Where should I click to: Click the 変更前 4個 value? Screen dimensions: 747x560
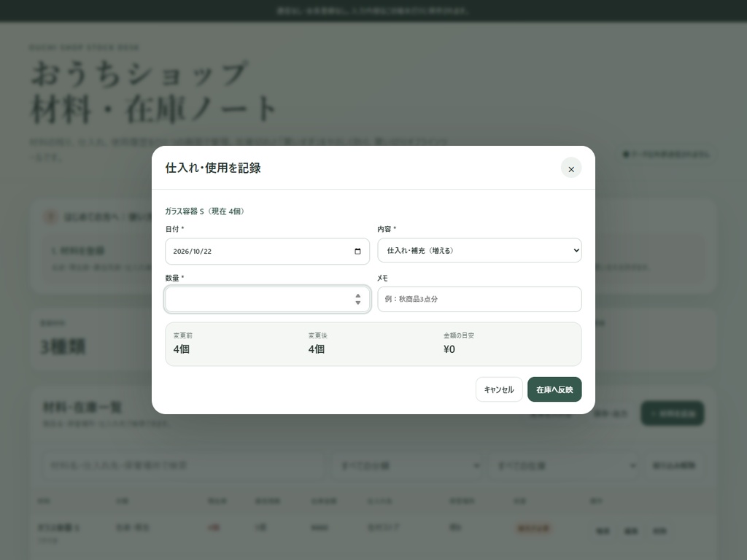(181, 349)
